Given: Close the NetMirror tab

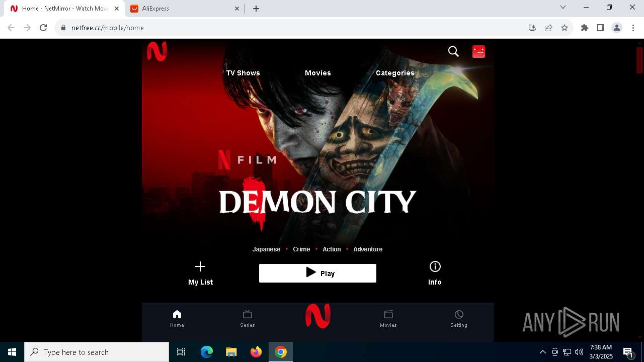Looking at the screenshot, I should (117, 9).
